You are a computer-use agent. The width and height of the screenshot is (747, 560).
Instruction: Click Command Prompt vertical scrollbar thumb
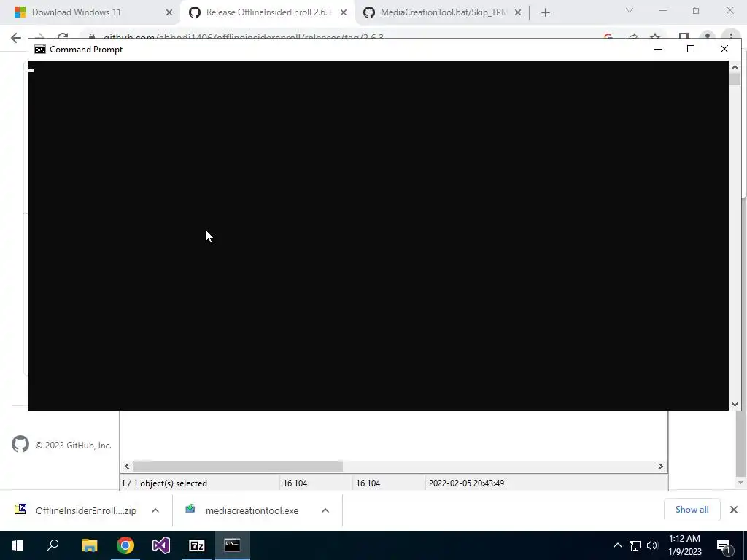coord(735,79)
